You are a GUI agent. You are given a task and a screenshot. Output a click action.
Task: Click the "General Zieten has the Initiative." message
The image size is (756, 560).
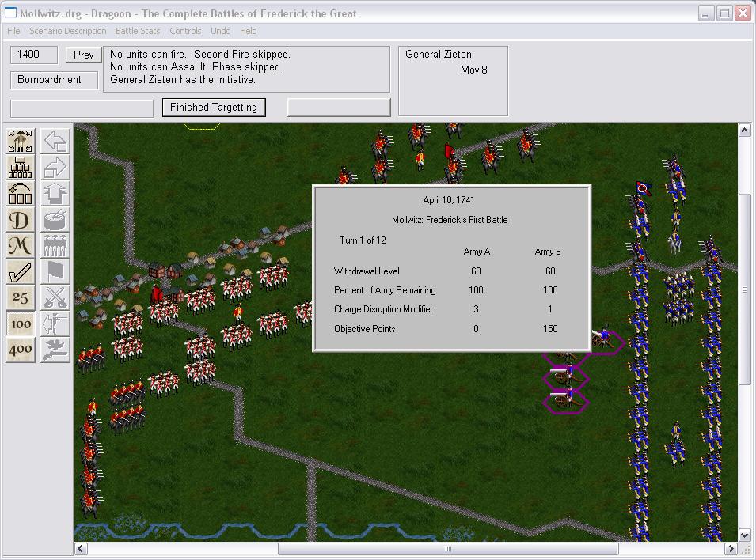pos(183,80)
